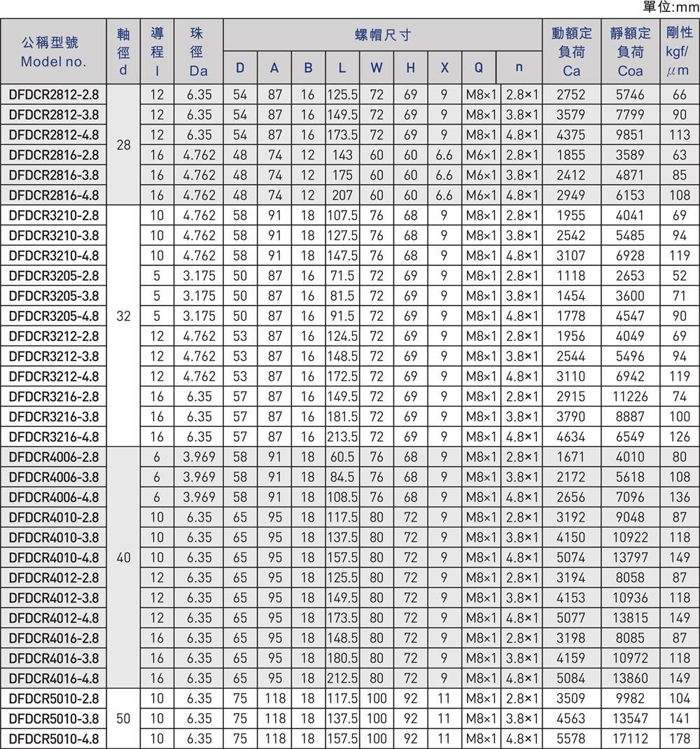The width and height of the screenshot is (700, 749).
Task: Click the DFDCR4016-3.8 model cell
Action: pyautogui.click(x=54, y=658)
